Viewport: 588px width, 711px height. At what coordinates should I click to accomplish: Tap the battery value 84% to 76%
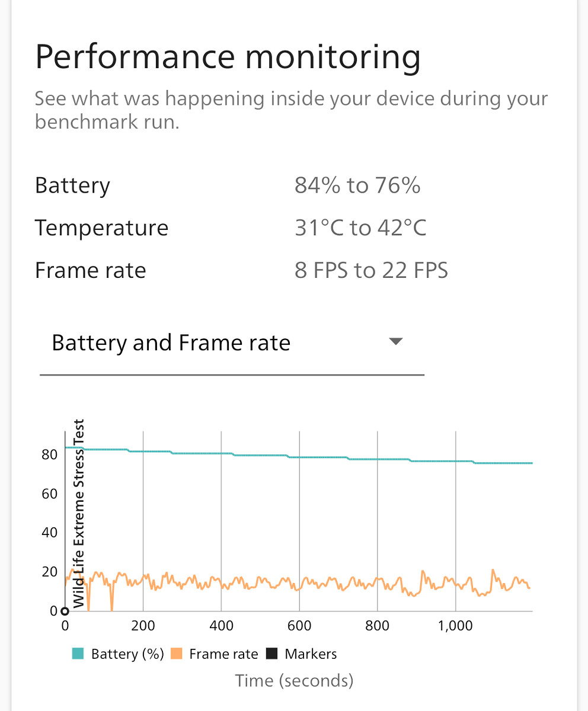tap(357, 185)
